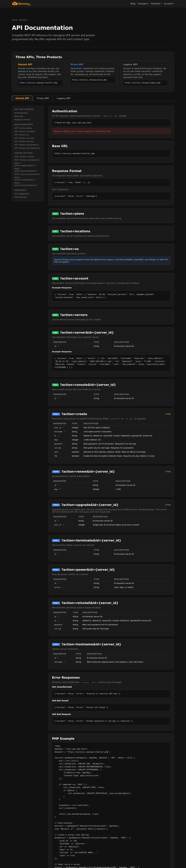Click the proxy.php URL in Proxy API card
Image resolution: width=186 pixels, height=868 pixels.
point(93,80)
